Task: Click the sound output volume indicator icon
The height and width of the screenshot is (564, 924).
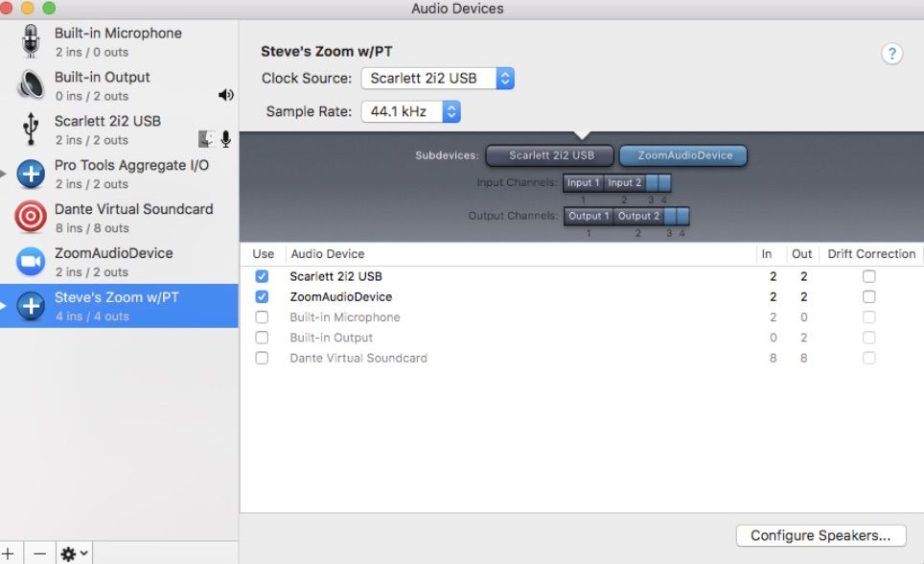Action: (225, 95)
